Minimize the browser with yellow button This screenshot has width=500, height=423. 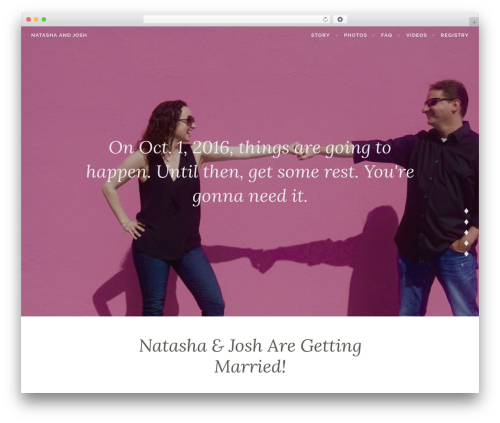[x=36, y=20]
